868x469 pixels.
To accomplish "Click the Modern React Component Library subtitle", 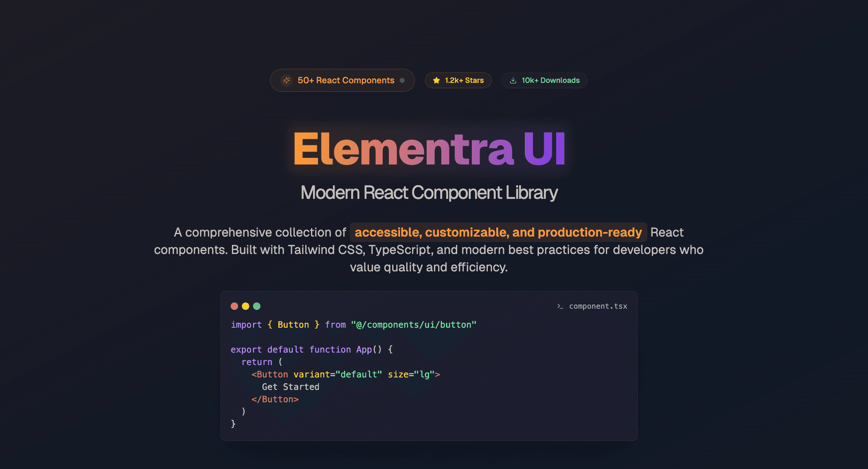I will (429, 193).
